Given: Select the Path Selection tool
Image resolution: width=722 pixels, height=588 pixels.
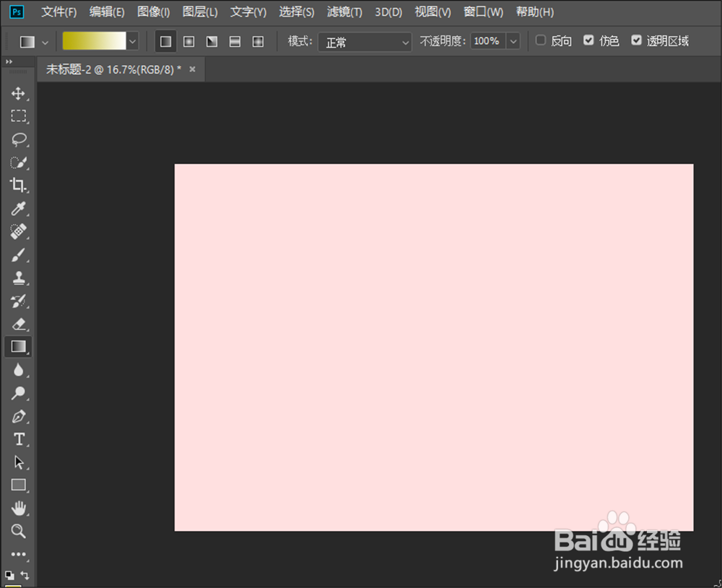Looking at the screenshot, I should (x=19, y=462).
